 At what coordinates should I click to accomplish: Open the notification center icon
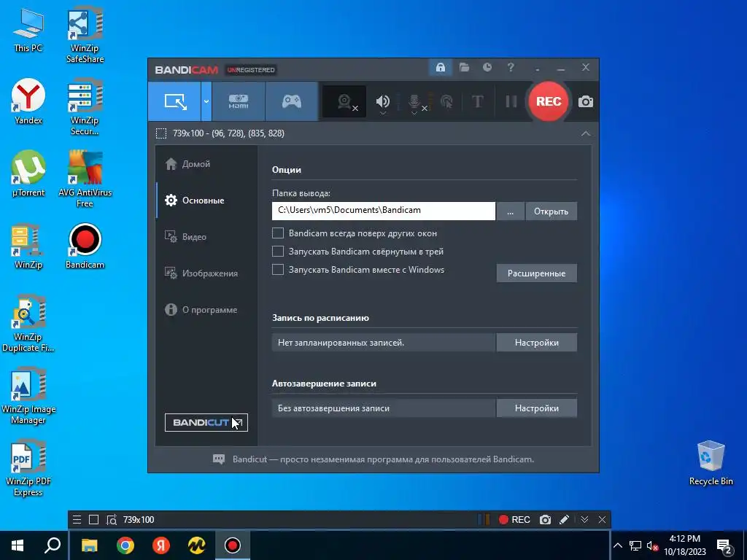click(x=724, y=547)
